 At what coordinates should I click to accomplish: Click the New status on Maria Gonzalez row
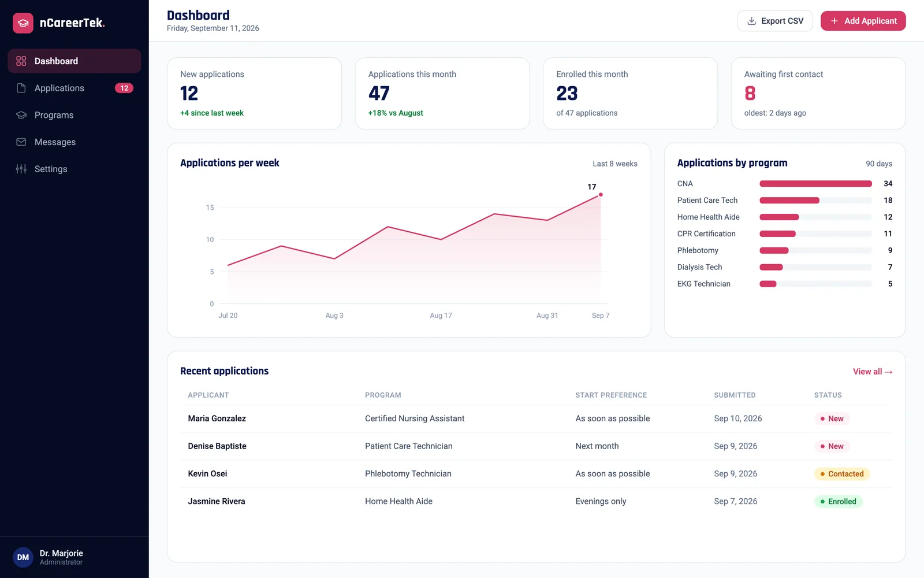point(832,419)
